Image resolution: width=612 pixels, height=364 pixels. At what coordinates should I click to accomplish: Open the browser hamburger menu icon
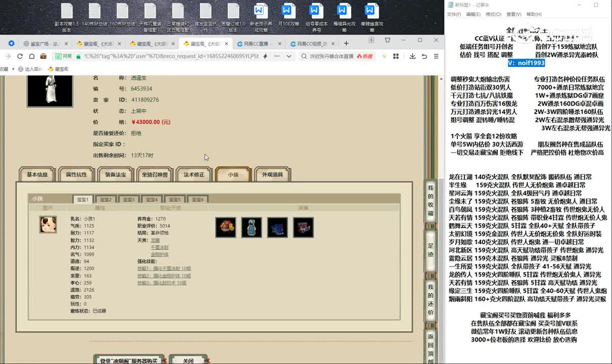436,56
